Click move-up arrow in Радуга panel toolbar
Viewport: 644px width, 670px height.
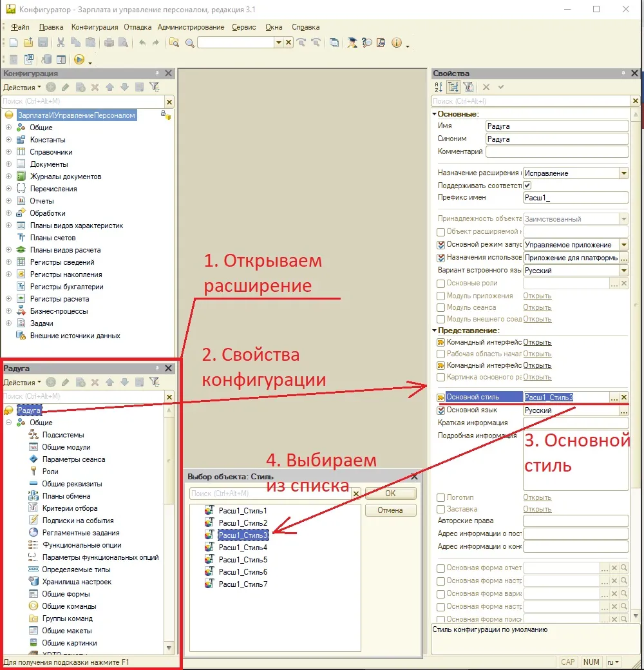click(x=109, y=382)
